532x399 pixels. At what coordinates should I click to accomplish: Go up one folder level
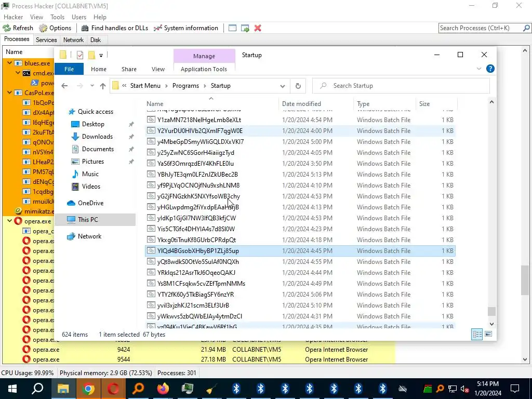pos(103,86)
